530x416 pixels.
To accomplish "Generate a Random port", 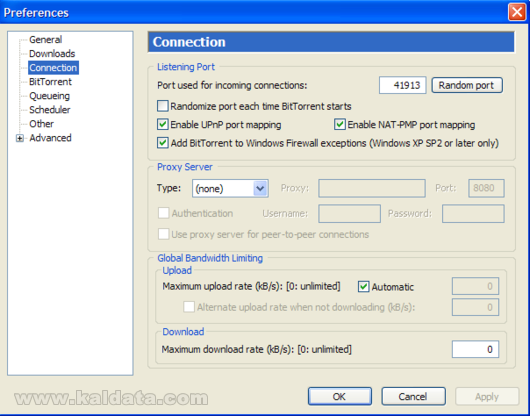I will pos(467,85).
